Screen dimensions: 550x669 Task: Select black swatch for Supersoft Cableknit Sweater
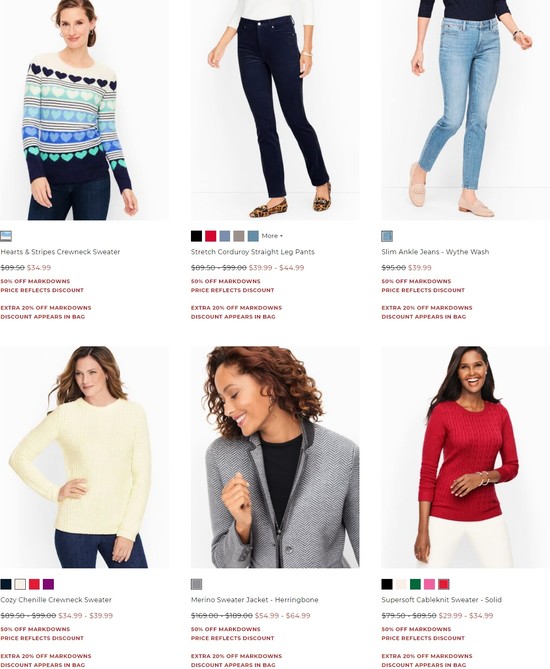(x=387, y=584)
